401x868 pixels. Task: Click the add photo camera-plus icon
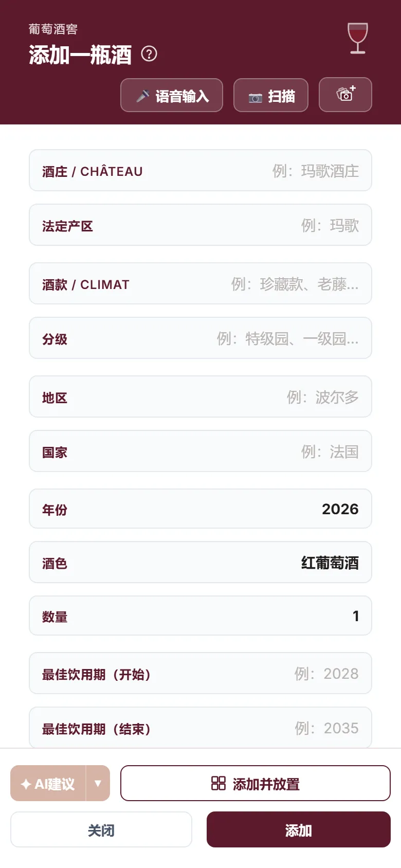coord(345,95)
